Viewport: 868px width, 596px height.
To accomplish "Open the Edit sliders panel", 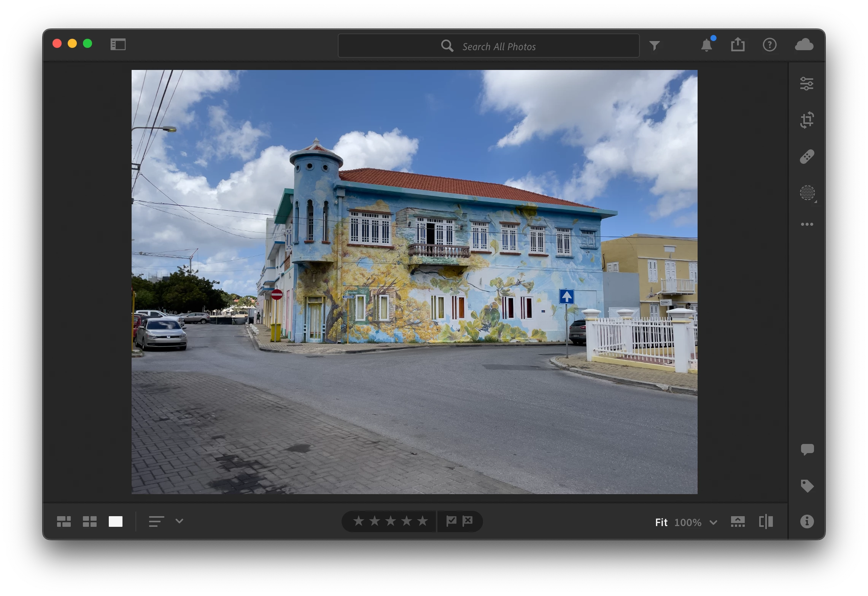I will coord(807,84).
